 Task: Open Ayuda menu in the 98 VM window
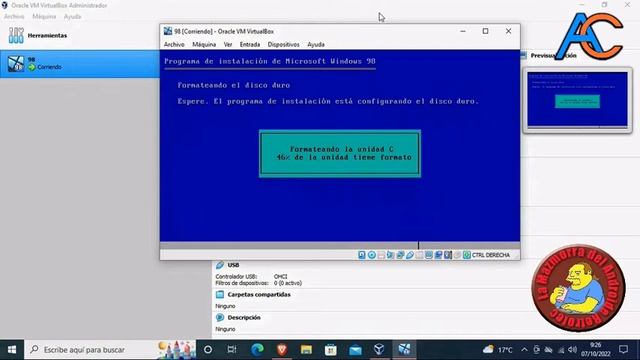pos(316,44)
